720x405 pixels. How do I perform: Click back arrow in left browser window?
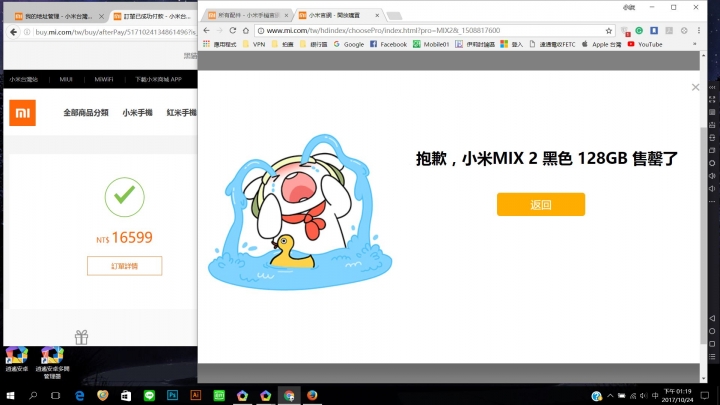[x=13, y=32]
